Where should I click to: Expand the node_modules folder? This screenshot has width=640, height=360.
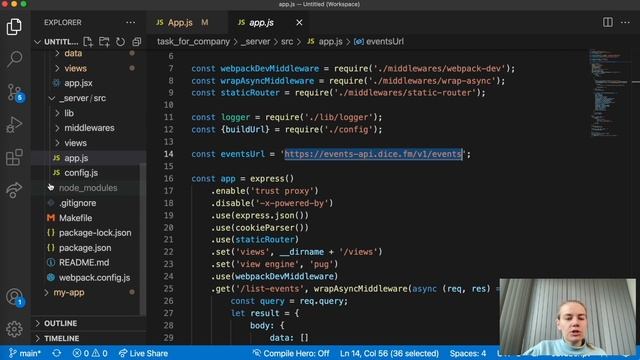tap(89, 188)
